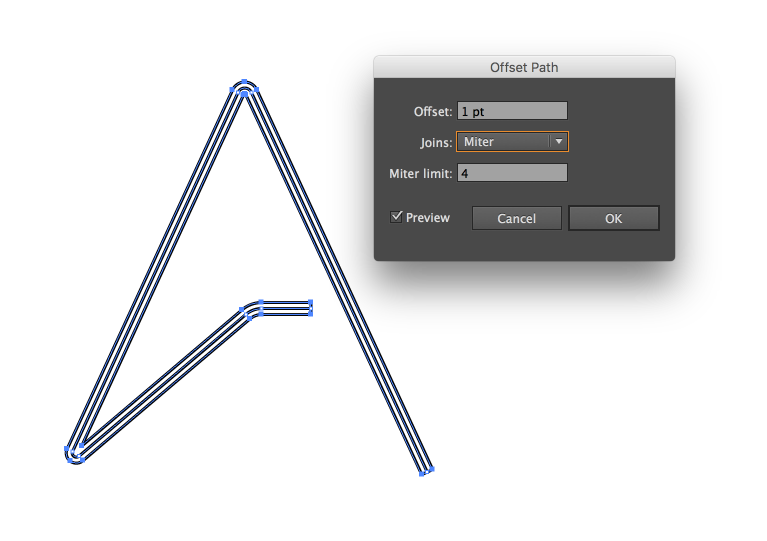Click the long right diagonal leg path
This screenshot has width=767, height=541.
coord(338,279)
